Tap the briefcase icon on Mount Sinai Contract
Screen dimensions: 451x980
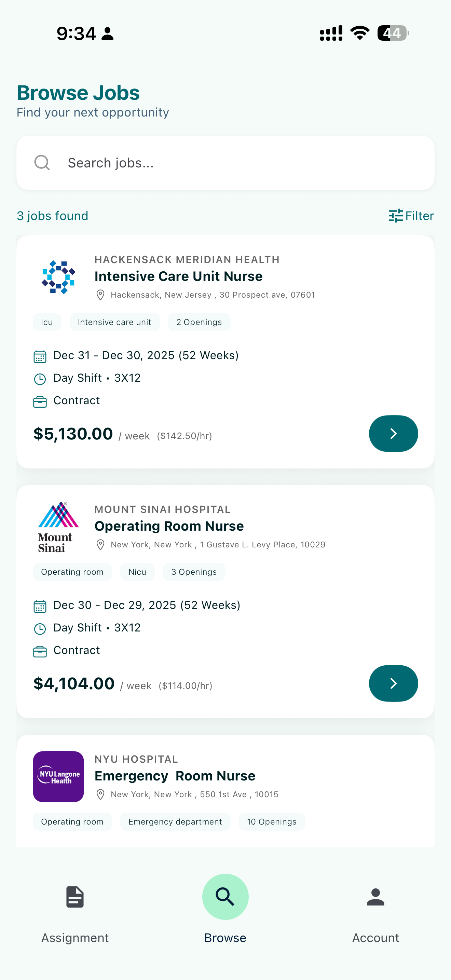40,651
